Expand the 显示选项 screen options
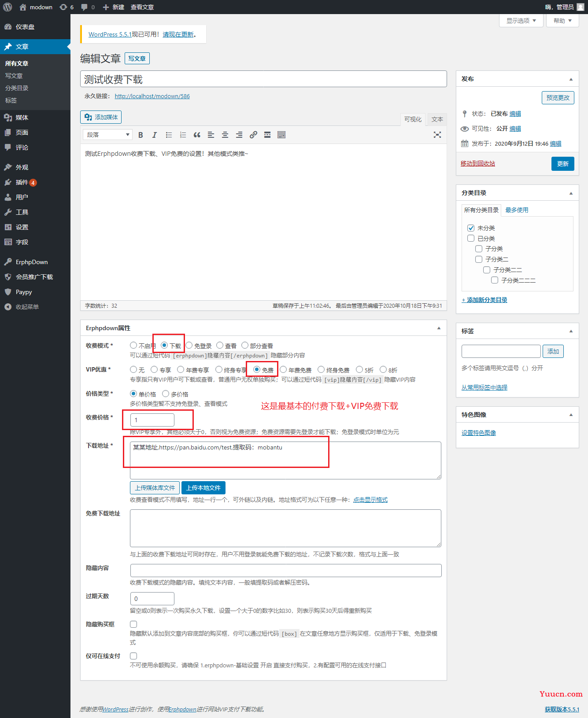The height and width of the screenshot is (718, 588). [x=521, y=21]
